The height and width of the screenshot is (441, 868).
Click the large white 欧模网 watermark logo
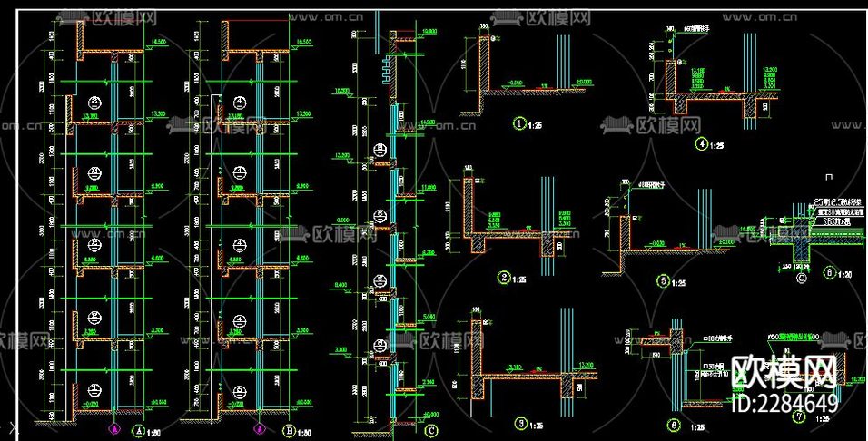click(x=784, y=371)
